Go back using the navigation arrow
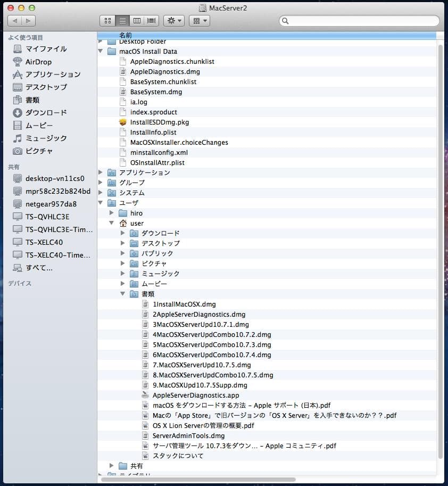The image size is (448, 486). click(x=14, y=21)
